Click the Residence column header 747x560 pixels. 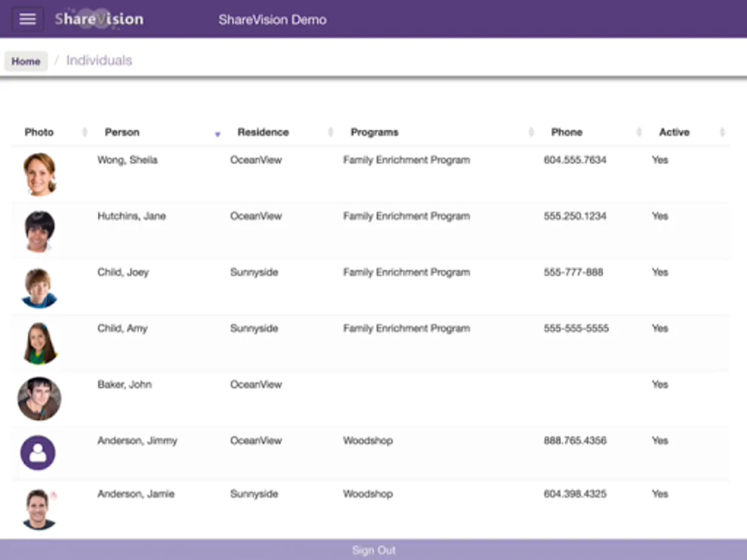click(263, 132)
